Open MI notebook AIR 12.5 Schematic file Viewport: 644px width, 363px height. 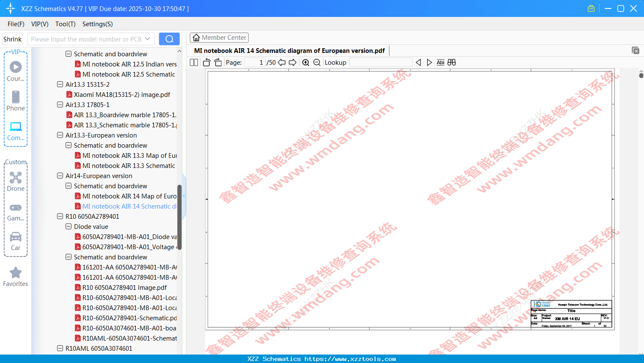129,74
